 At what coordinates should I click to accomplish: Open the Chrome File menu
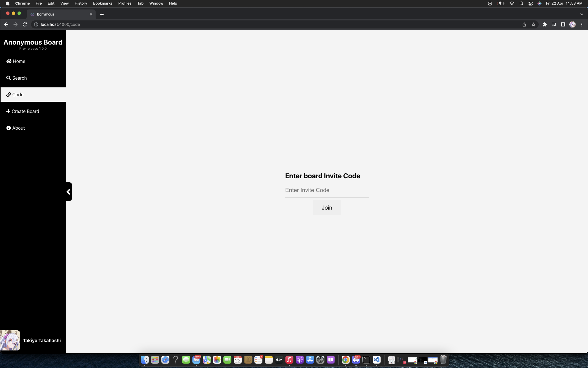click(38, 3)
